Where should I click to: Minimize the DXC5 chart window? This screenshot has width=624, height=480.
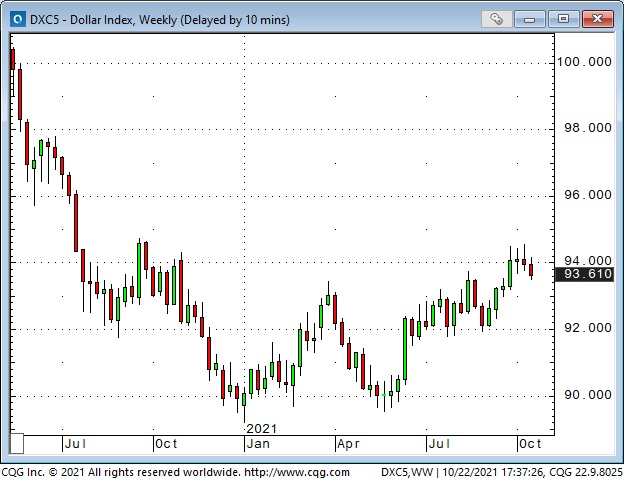(529, 19)
